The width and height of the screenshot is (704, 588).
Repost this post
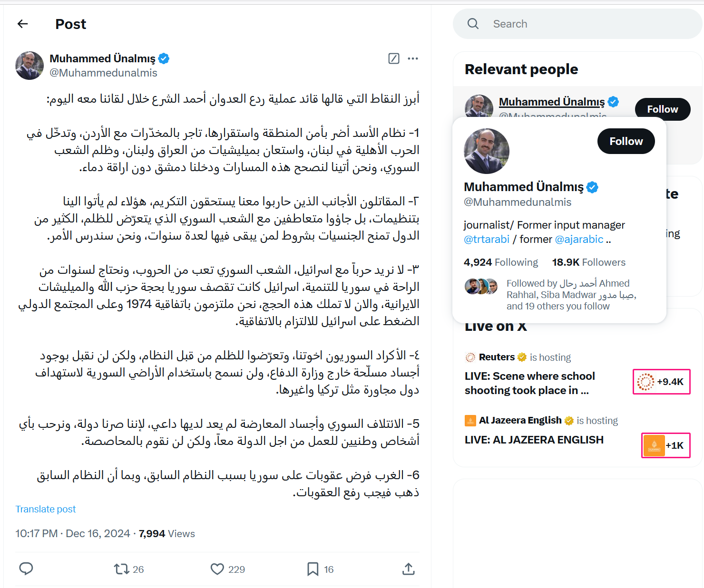[x=122, y=569]
